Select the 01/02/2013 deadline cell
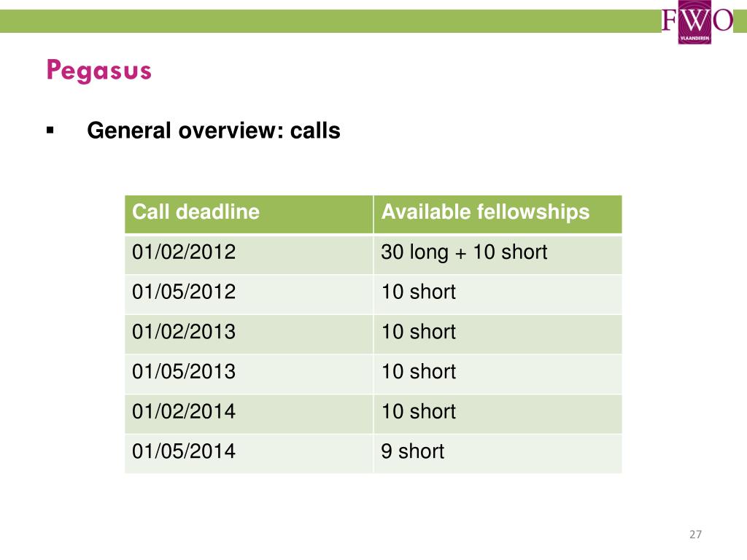Viewport: 747px width, 560px height. click(x=249, y=334)
